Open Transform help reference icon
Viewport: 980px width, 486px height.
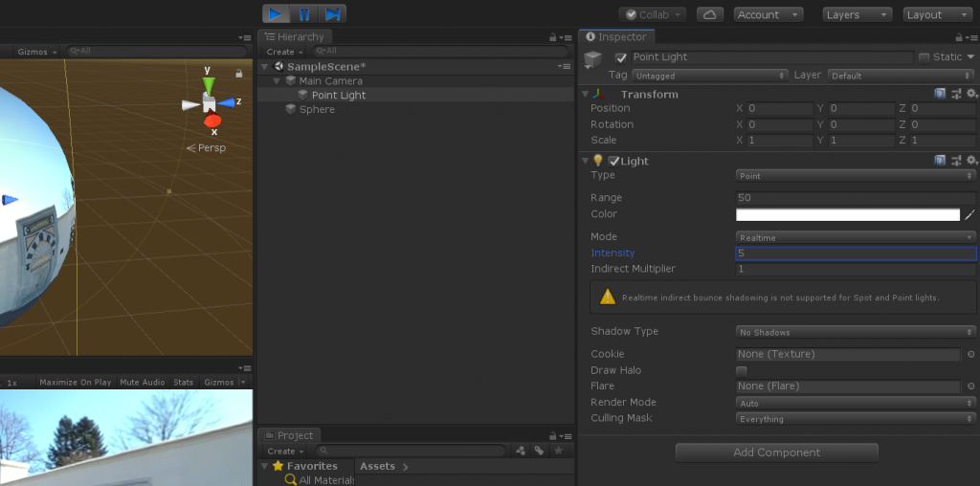click(x=940, y=94)
